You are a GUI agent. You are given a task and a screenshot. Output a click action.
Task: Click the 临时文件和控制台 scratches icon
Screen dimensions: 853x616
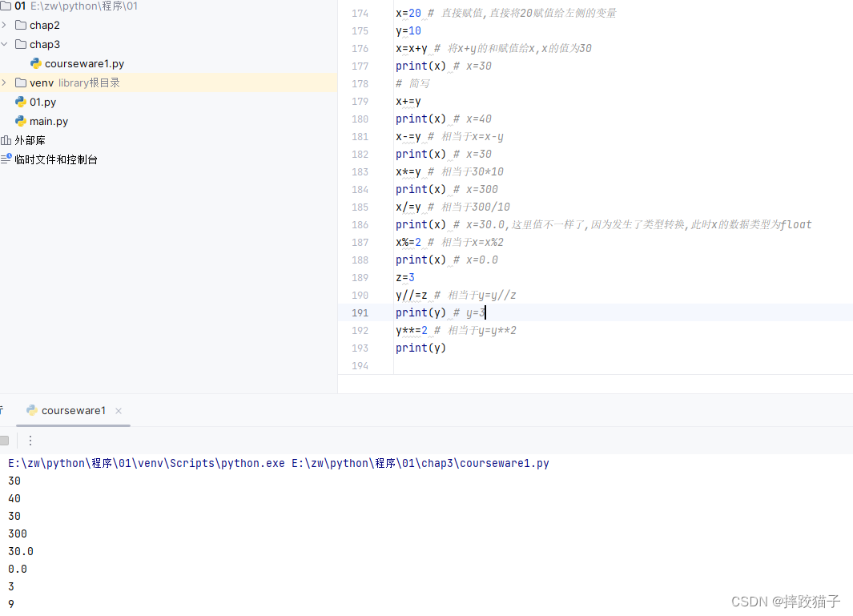coord(6,159)
